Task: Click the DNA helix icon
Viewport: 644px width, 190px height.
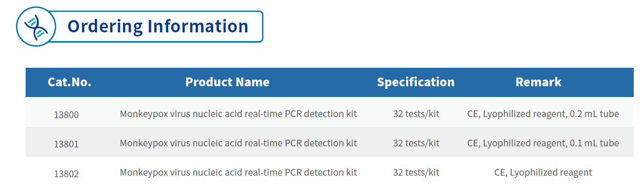Action: (36, 26)
